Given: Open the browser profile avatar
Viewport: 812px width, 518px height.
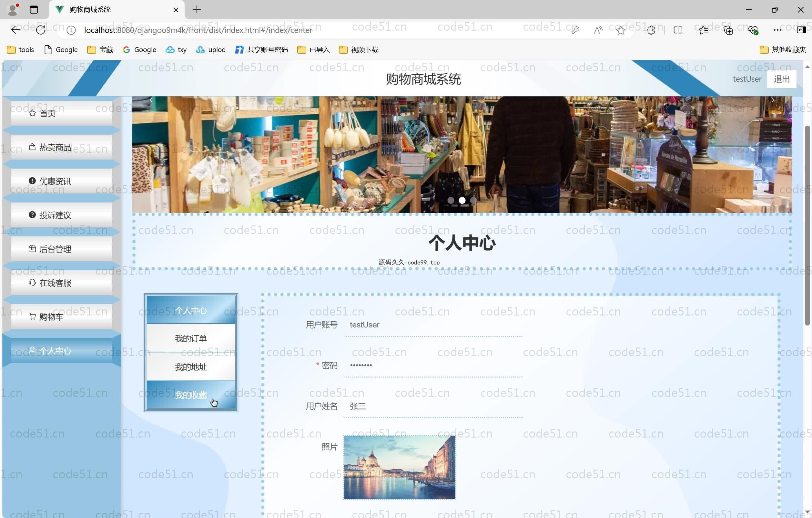Looking at the screenshot, I should [13, 9].
